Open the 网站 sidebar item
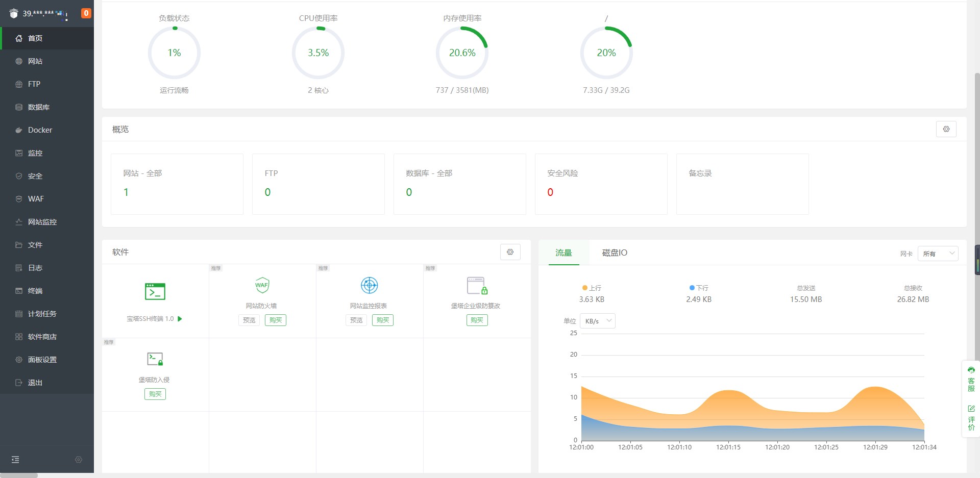Viewport: 980px width, 478px height. click(47, 61)
